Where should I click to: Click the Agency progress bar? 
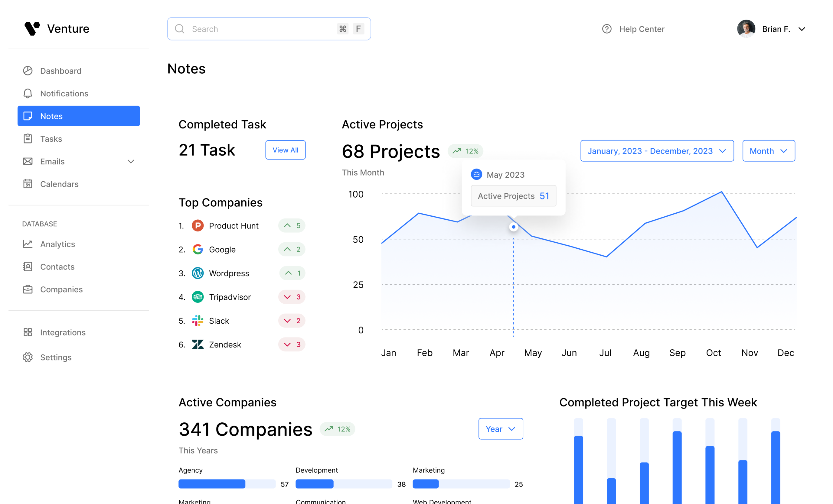pos(227,484)
